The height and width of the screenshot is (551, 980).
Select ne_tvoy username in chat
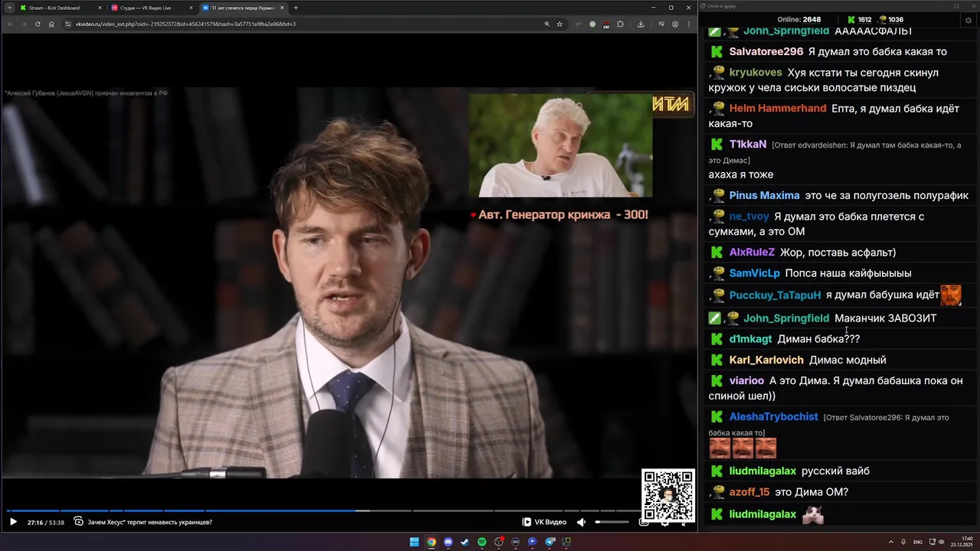tap(750, 217)
